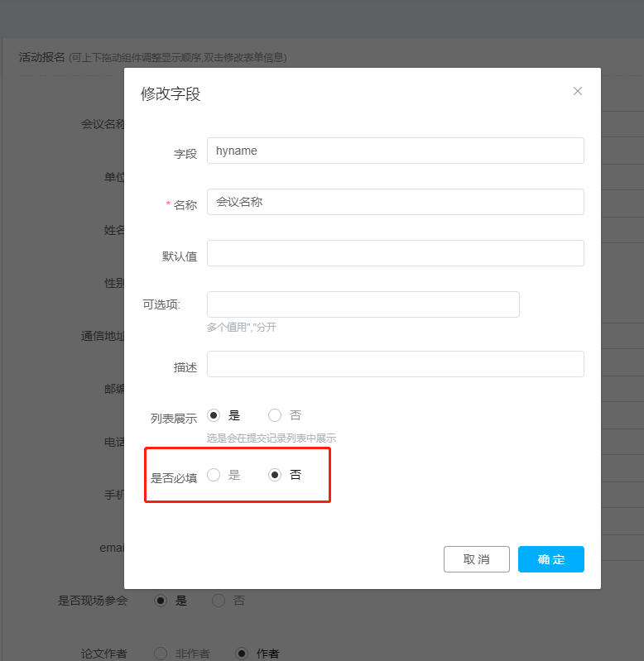Select 是 for 是否现场参会 in background form
644x661 pixels.
161,601
